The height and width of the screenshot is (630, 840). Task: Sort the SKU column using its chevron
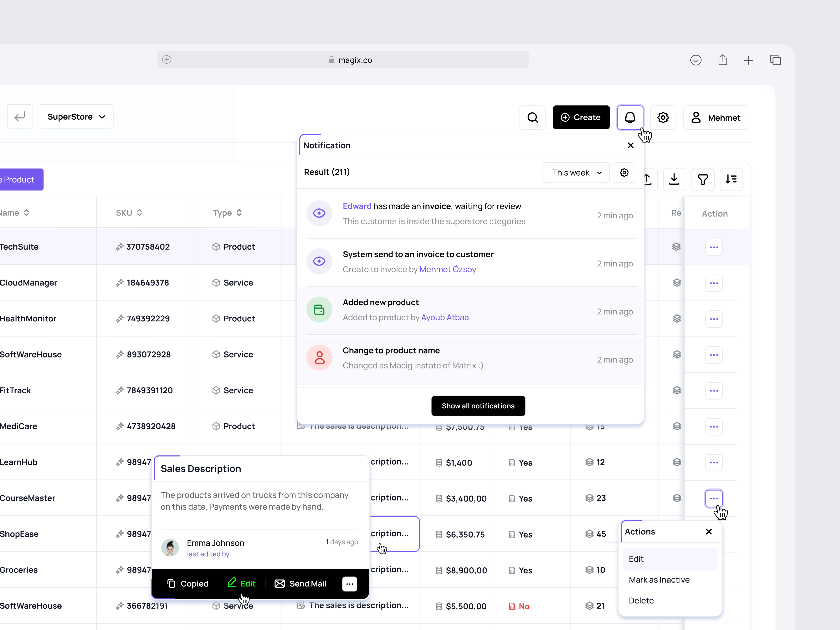139,213
